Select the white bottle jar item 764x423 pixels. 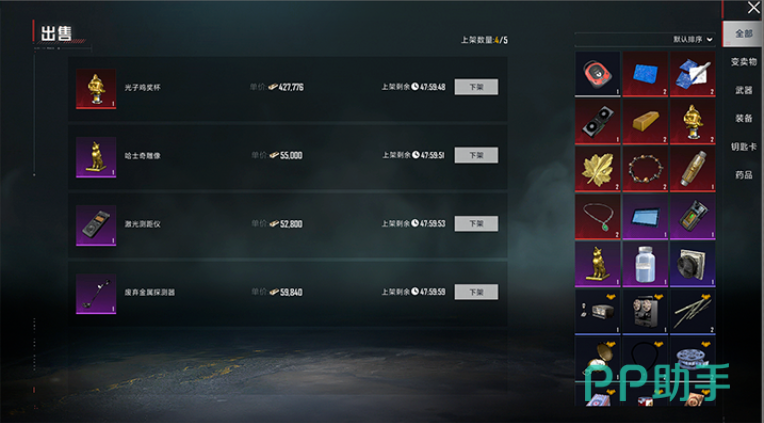(645, 264)
